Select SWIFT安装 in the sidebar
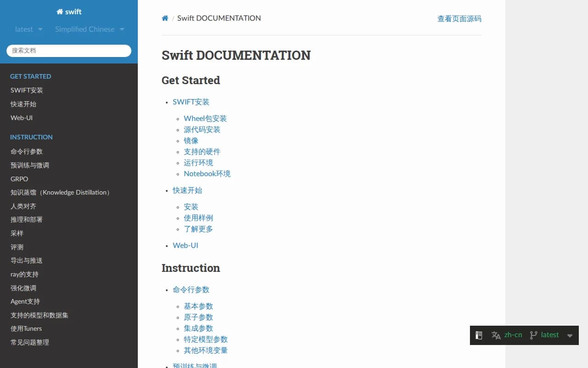Screen dimensions: 588x368 pyautogui.click(x=27, y=90)
